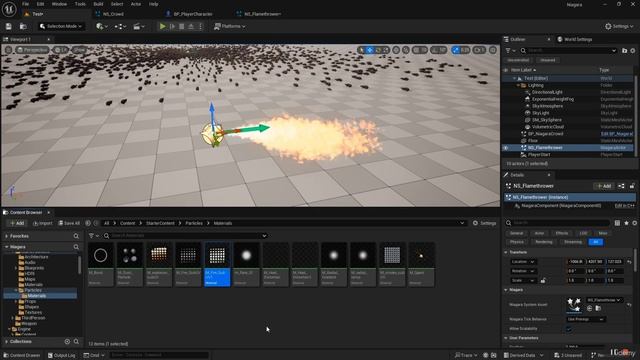Select the blue highlighted material thumbnail
Image resolution: width=640 pixels, height=360 pixels.
pos(217,264)
